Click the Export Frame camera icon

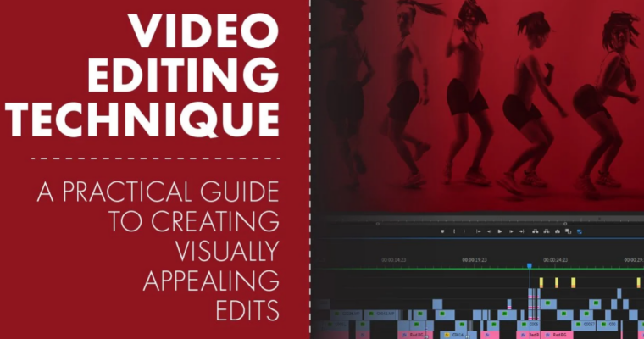point(558,231)
